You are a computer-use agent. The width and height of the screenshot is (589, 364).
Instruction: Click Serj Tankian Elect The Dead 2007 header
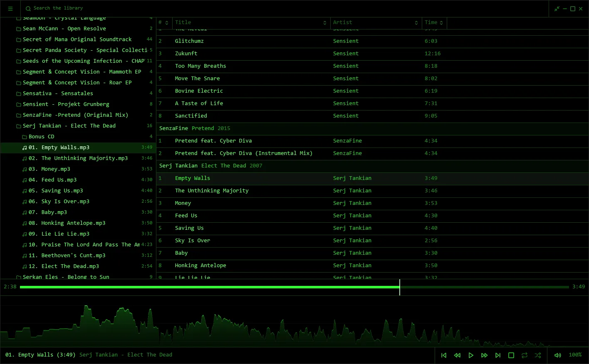point(372,166)
